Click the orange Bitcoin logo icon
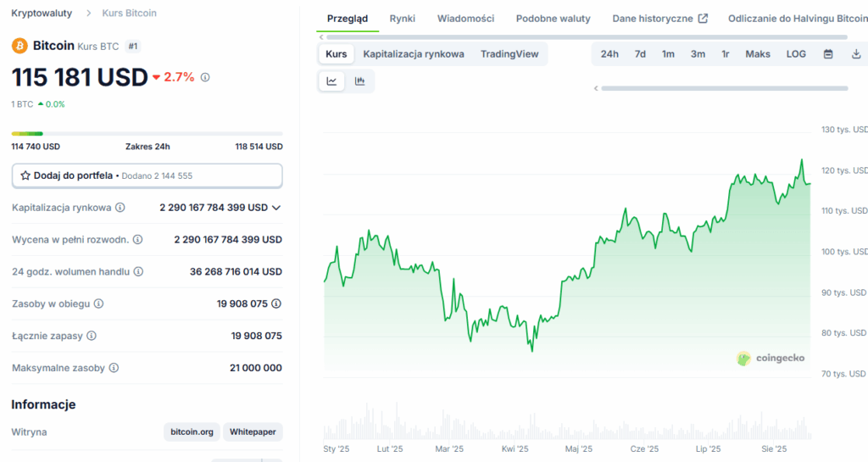Screen dimensions: 868x462 coord(19,46)
